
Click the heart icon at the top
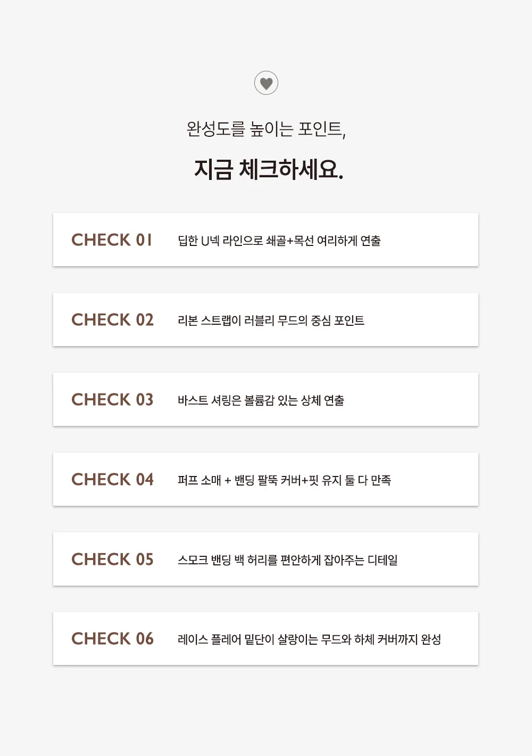(266, 83)
